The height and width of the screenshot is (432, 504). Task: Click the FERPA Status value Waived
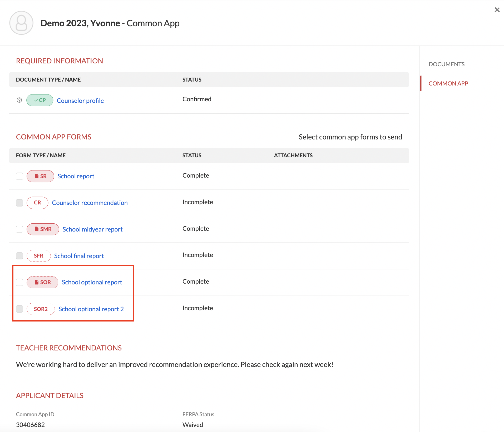click(x=193, y=425)
